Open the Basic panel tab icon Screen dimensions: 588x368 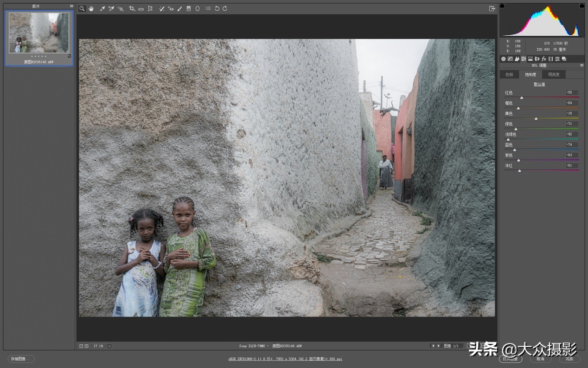tap(503, 59)
